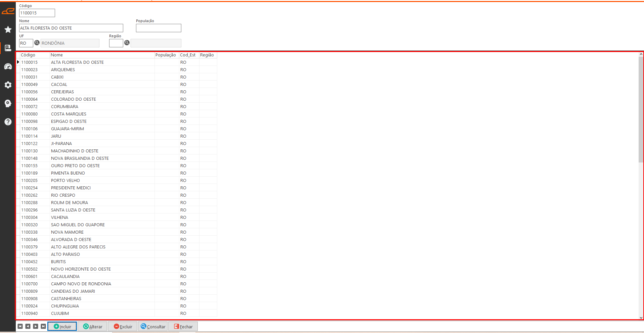Image resolution: width=644 pixels, height=333 pixels.
Task: Go to next record arrow
Action: 36,326
